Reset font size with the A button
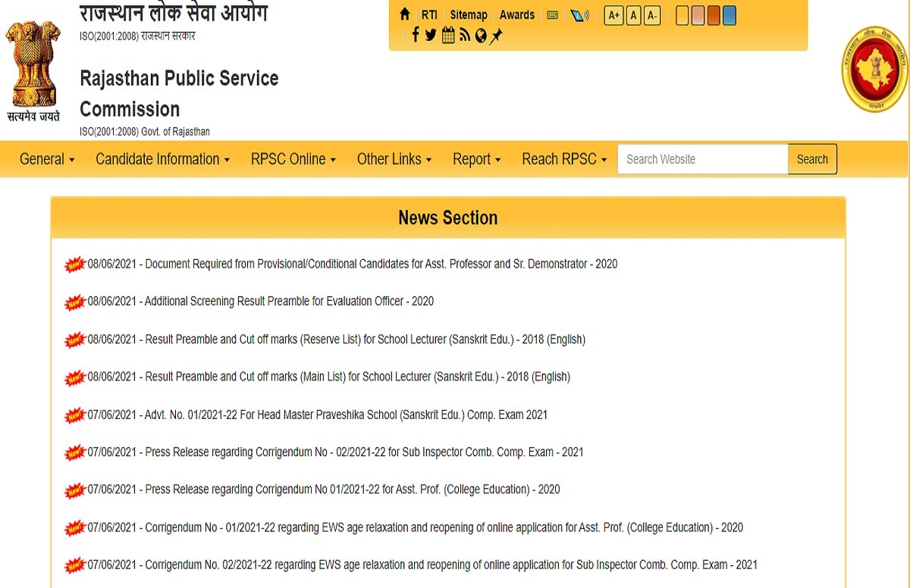 [633, 15]
